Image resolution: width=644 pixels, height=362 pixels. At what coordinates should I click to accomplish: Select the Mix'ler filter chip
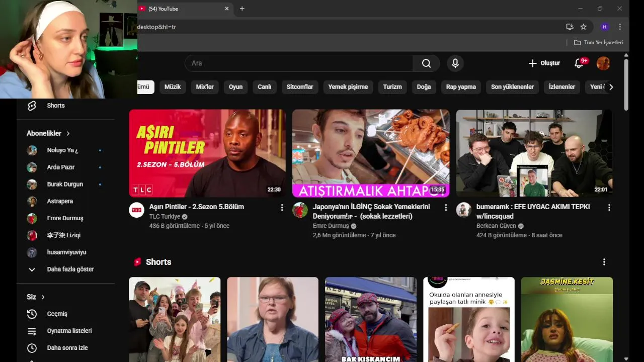205,87
